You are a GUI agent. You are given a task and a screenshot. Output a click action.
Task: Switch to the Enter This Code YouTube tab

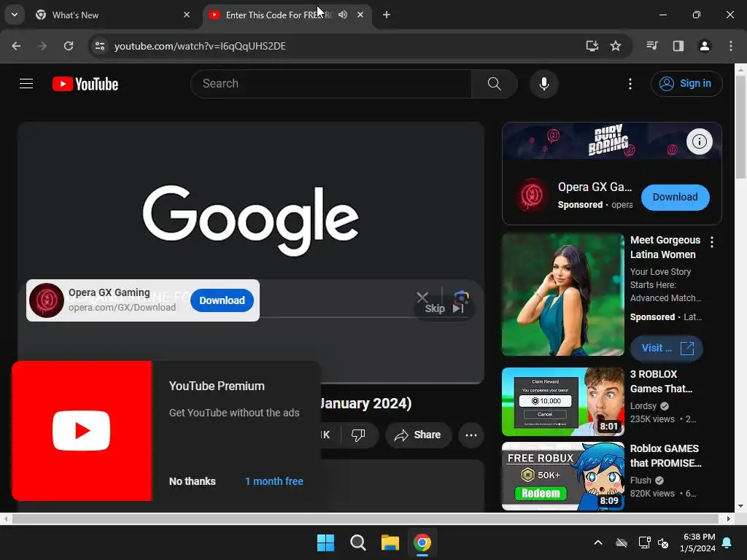[279, 15]
